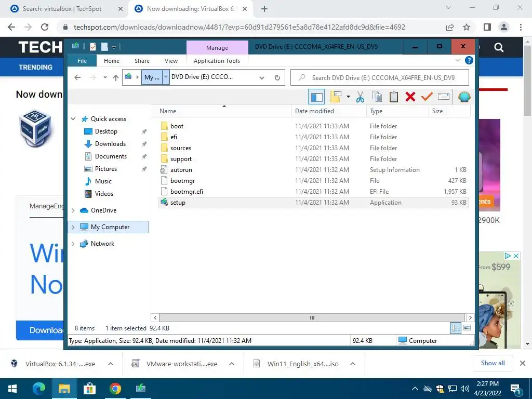532x399 pixels.
Task: Click the folder view options icon
Action: point(336,97)
